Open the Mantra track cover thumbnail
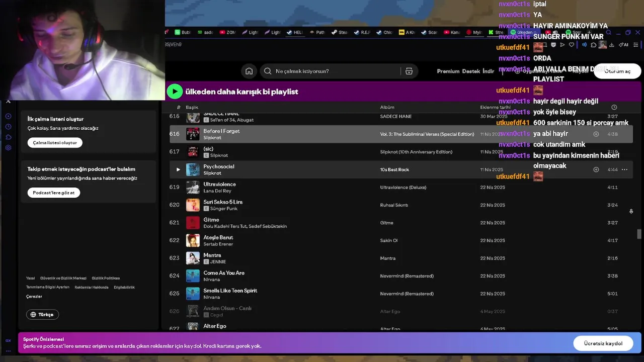 pyautogui.click(x=193, y=258)
